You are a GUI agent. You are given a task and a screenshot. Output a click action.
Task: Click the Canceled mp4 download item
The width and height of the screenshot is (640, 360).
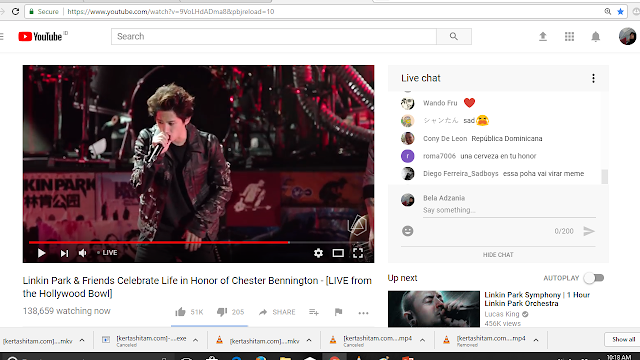(x=378, y=340)
